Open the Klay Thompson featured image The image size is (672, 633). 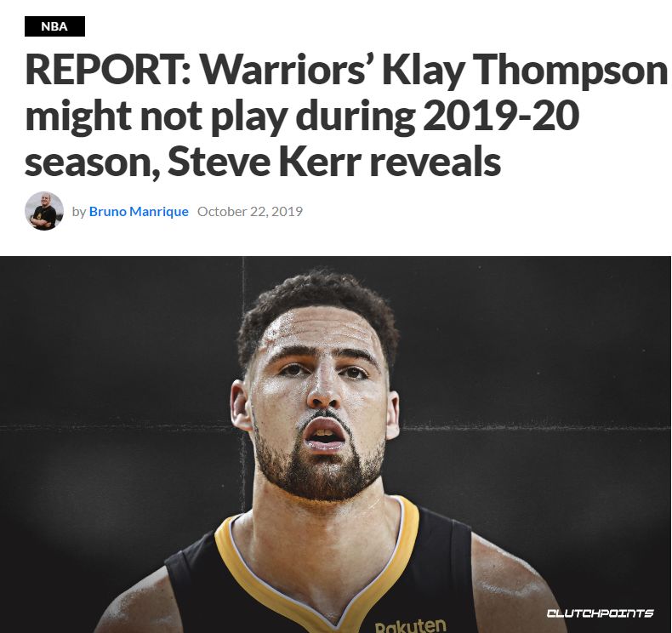(335, 444)
